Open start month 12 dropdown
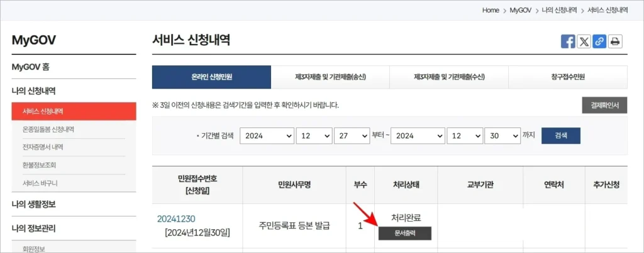 (314, 136)
